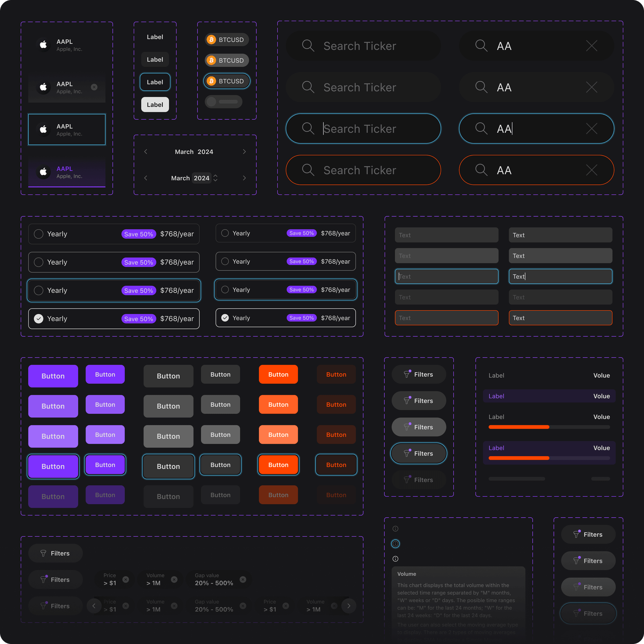Click the white info icon just above the Volume tooltip
The image size is (644, 644).
coord(395,559)
